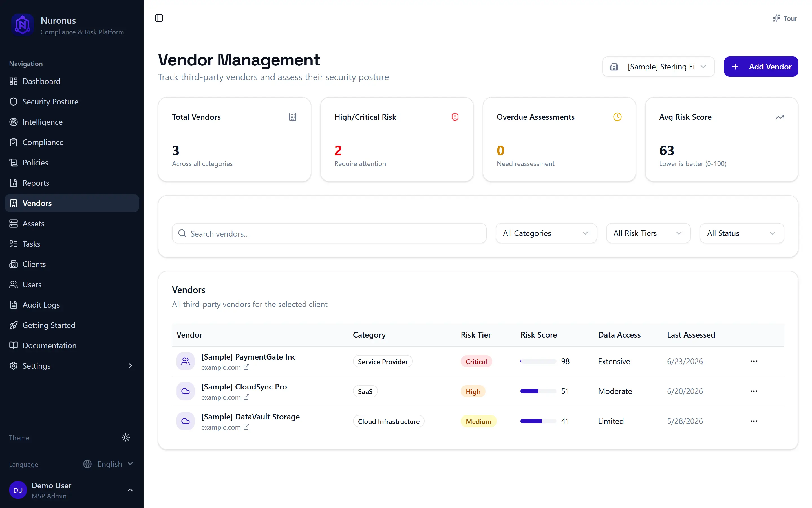Click the Total Vendors building icon

293,117
